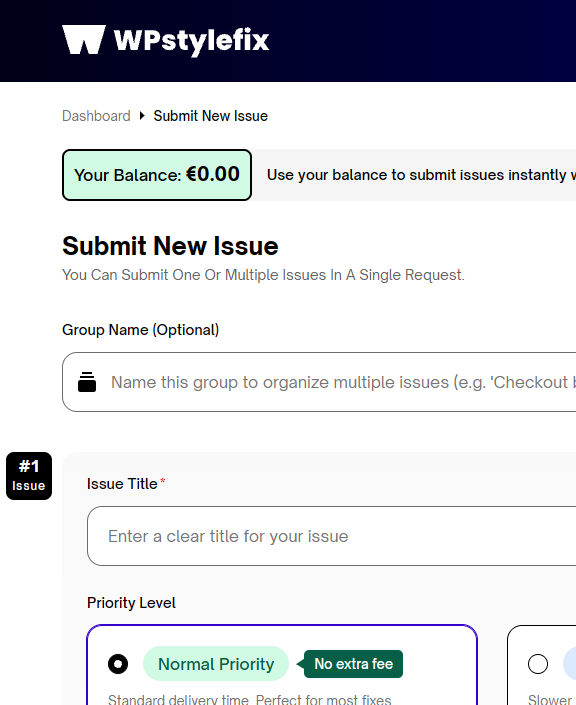
Task: Click the Submit New Issue breadcrumb
Action: click(210, 116)
